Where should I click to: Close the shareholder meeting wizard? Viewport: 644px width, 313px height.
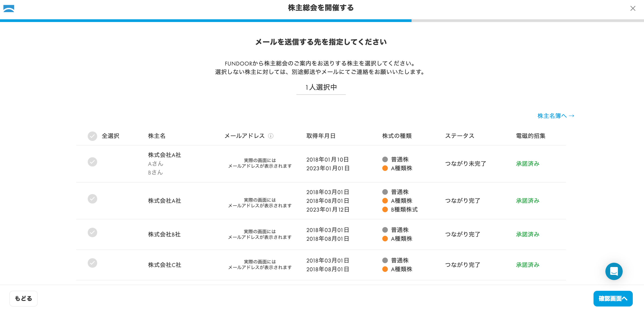[x=633, y=9]
